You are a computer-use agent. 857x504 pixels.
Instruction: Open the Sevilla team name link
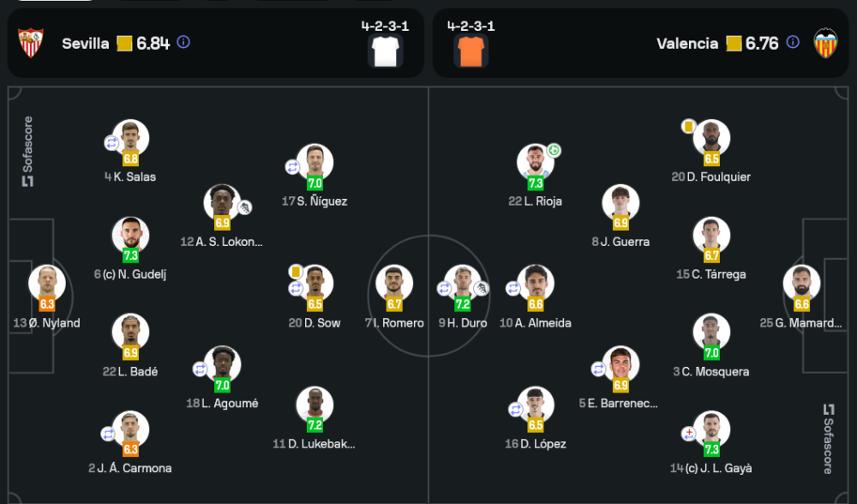coord(86,44)
